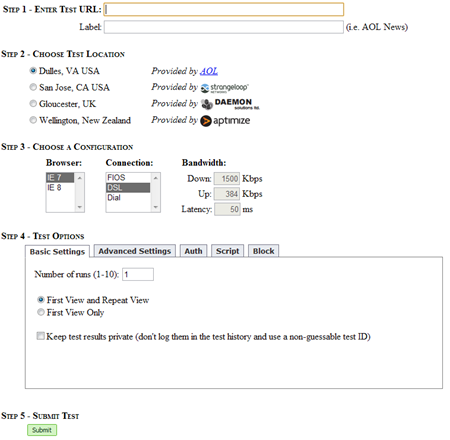The width and height of the screenshot is (450, 440).
Task: Select San Jose, CA USA location
Action: pyautogui.click(x=33, y=87)
